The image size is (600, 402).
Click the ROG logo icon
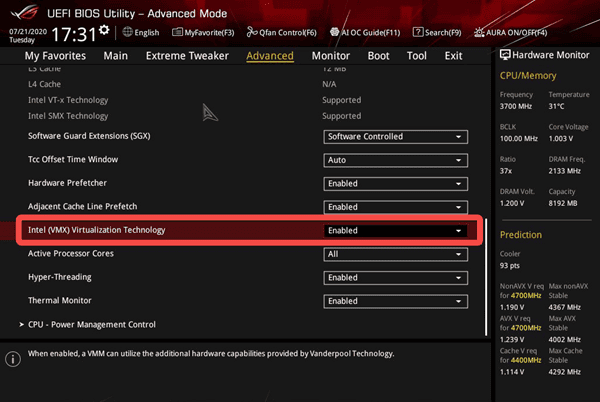24,13
